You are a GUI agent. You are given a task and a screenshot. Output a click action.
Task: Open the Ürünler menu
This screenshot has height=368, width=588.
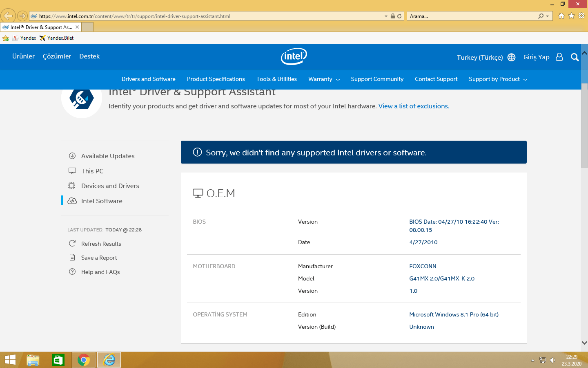23,56
